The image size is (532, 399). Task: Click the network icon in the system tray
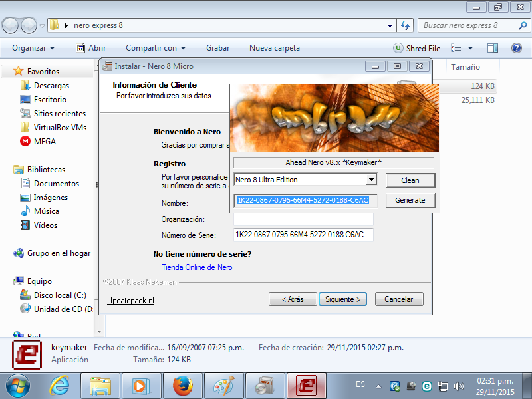point(443,386)
